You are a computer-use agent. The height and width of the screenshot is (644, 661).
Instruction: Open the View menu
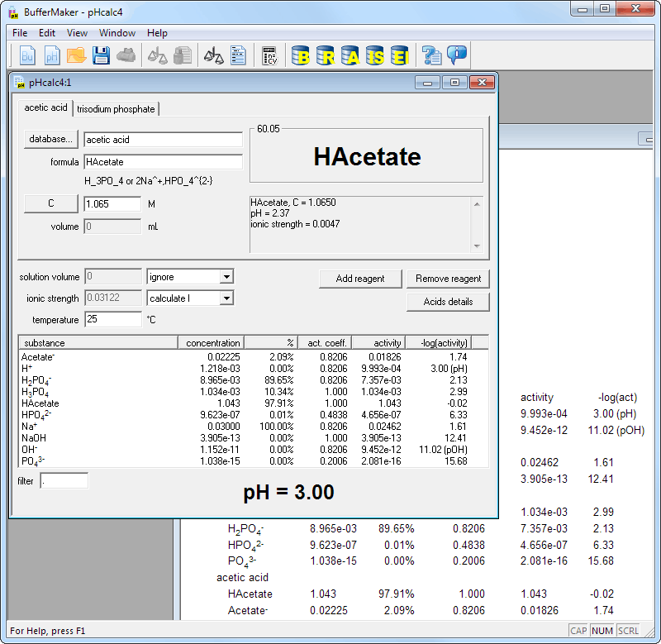pos(77,33)
